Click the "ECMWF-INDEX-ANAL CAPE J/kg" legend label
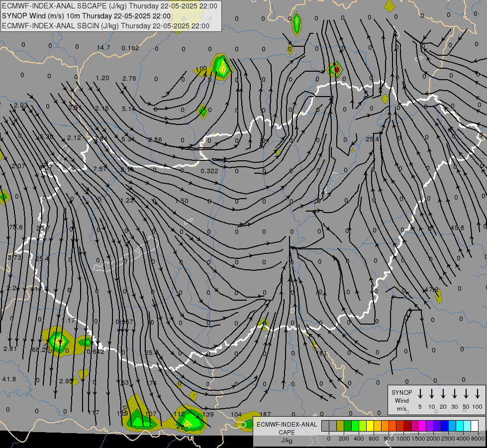Viewport: 487px width, 448px height. pyautogui.click(x=287, y=432)
